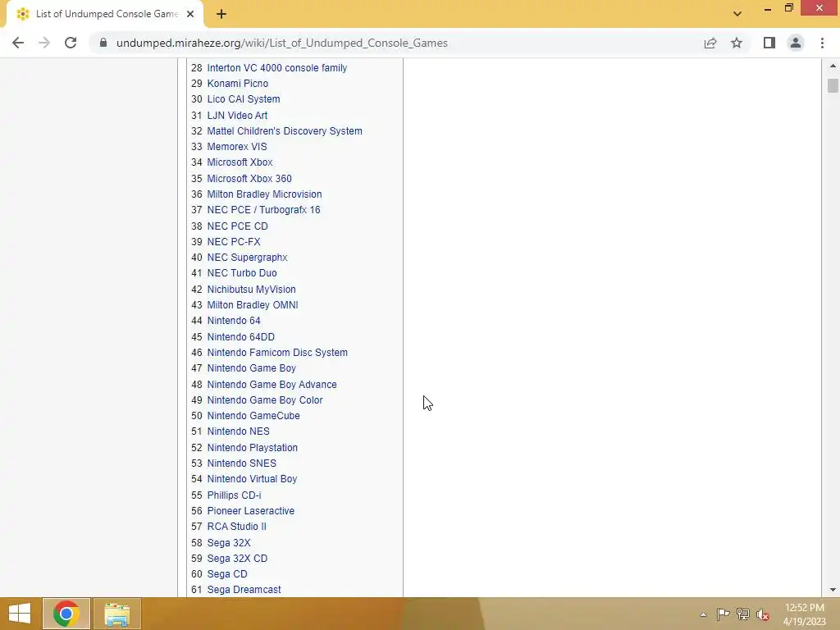
Task: Click the Chrome icon in the taskbar
Action: click(x=66, y=614)
